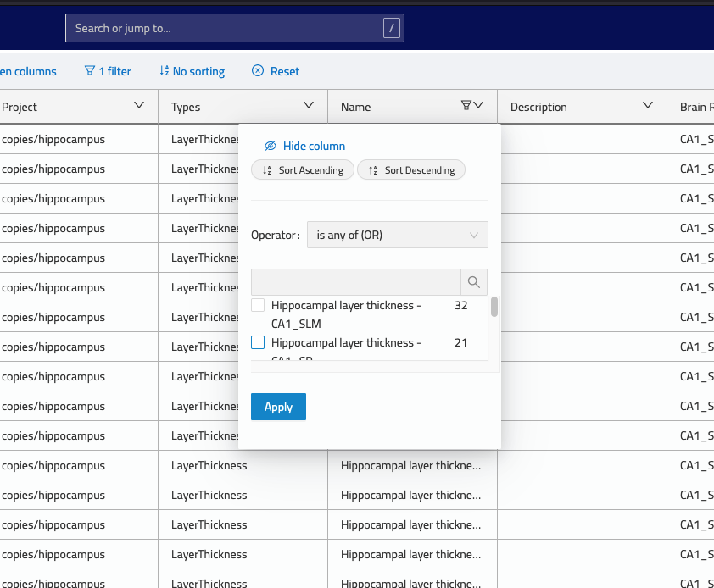Click the hidden columns toolbar link

[28, 71]
